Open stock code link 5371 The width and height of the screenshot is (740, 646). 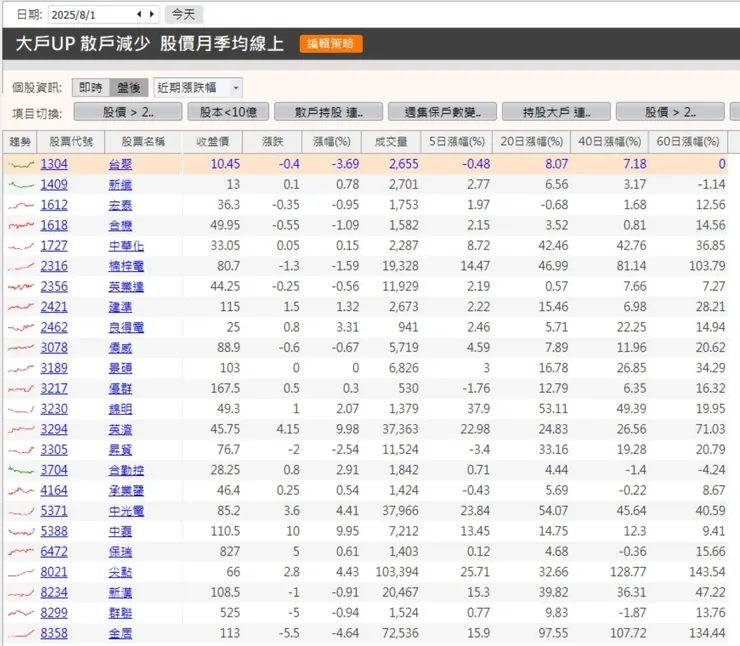[54, 511]
